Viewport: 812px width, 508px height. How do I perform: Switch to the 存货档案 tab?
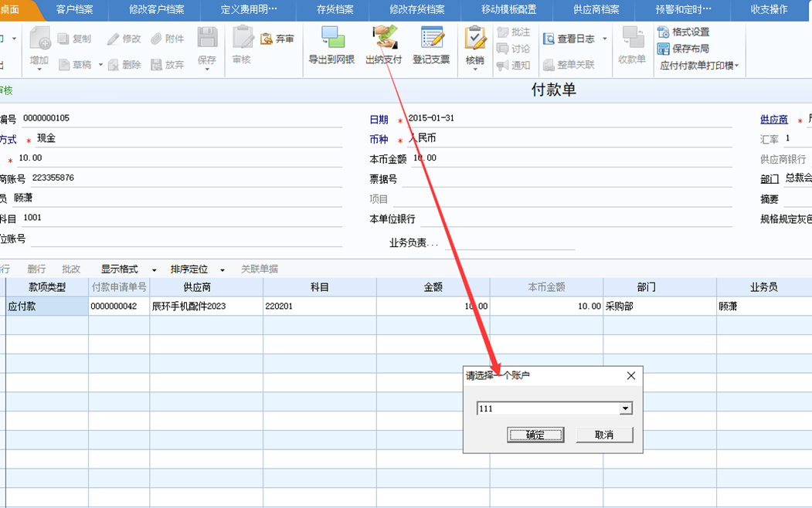pyautogui.click(x=335, y=9)
